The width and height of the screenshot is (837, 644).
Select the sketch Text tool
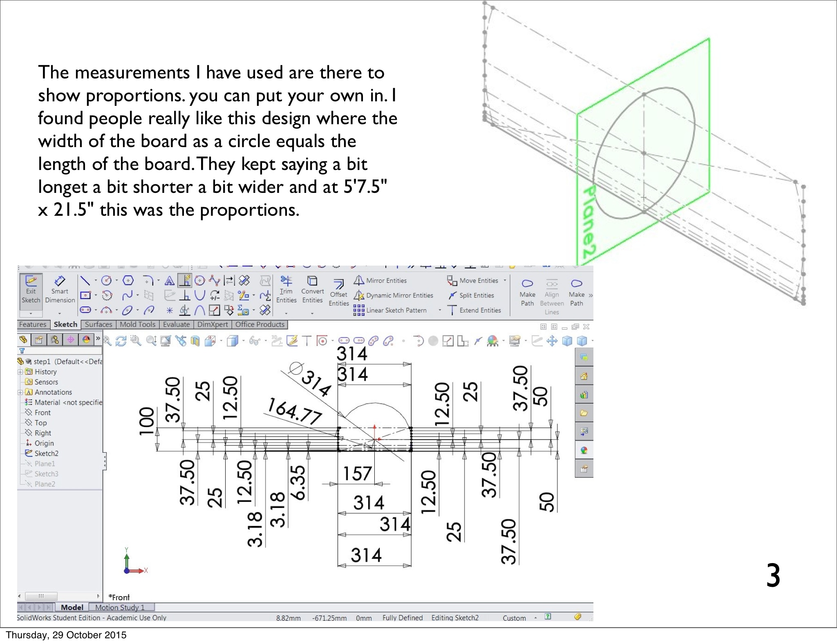pos(169,281)
